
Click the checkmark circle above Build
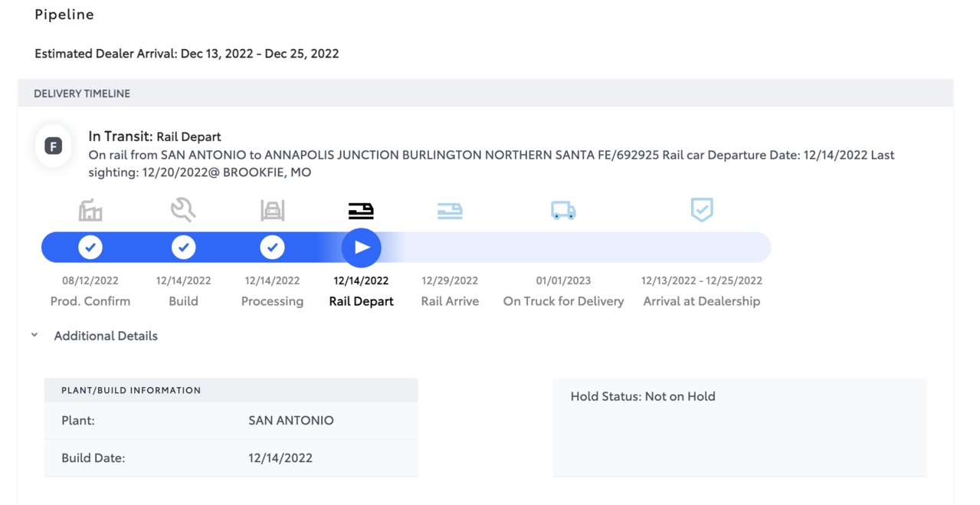(x=183, y=248)
